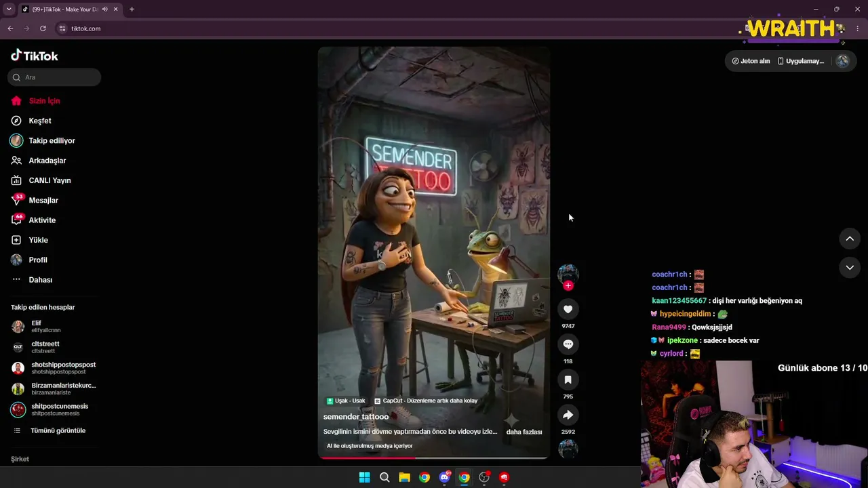Open the comments with the speech bubble icon

pyautogui.click(x=568, y=344)
